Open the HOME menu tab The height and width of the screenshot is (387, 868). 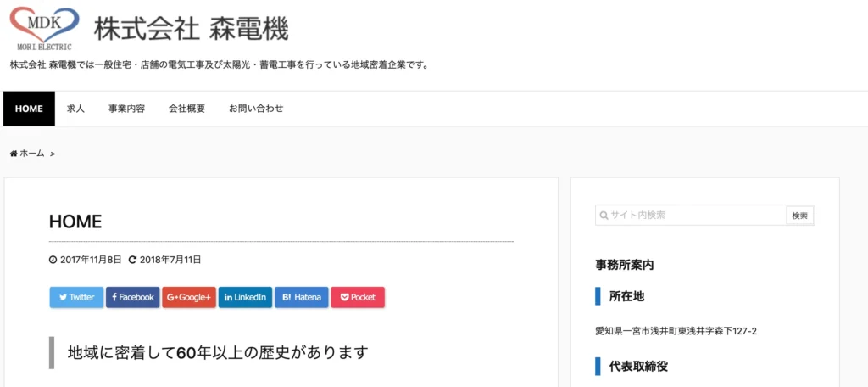click(x=29, y=109)
